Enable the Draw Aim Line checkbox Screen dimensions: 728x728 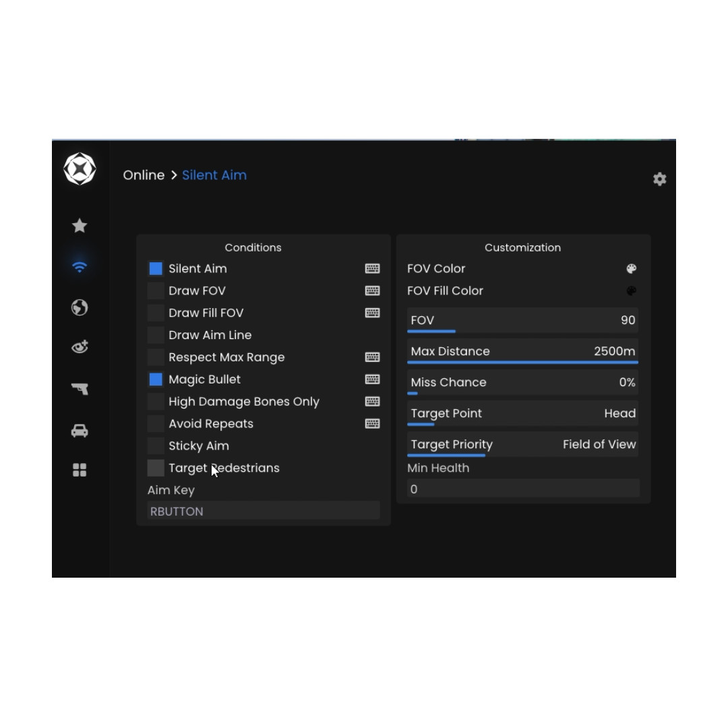click(x=156, y=335)
